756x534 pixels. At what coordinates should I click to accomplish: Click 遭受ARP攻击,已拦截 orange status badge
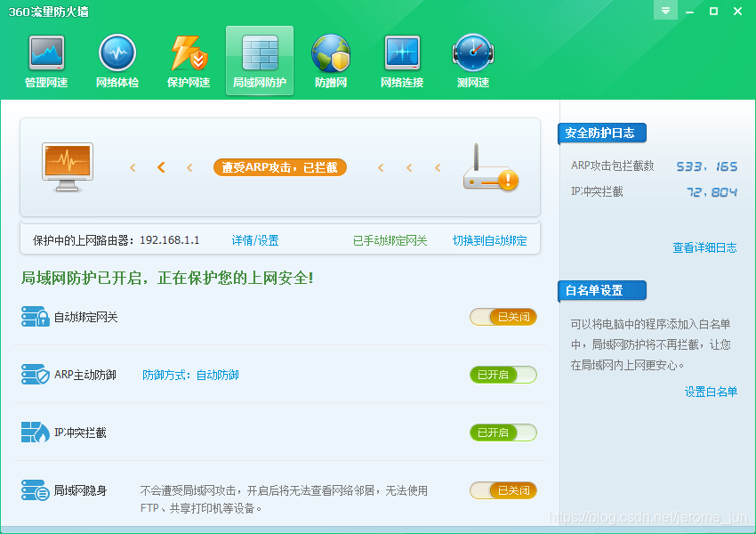click(x=279, y=167)
